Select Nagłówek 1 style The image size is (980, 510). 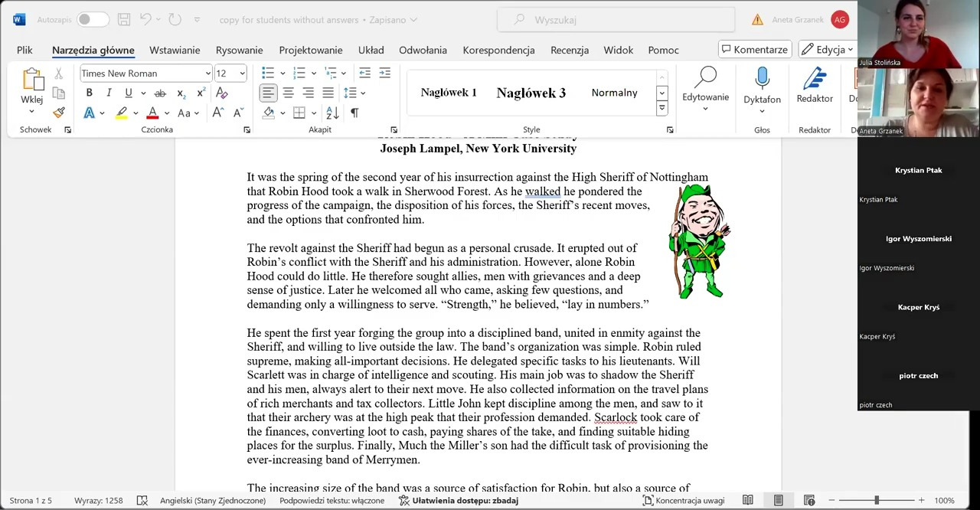(x=449, y=93)
